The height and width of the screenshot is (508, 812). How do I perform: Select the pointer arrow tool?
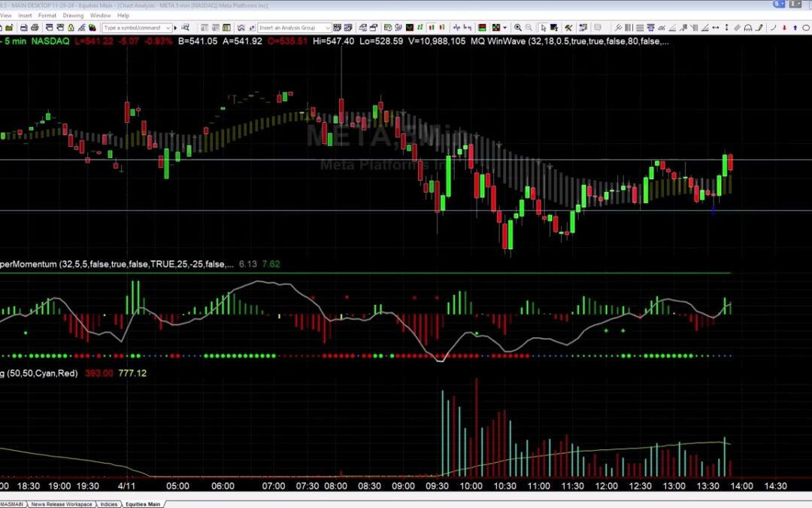[543, 28]
